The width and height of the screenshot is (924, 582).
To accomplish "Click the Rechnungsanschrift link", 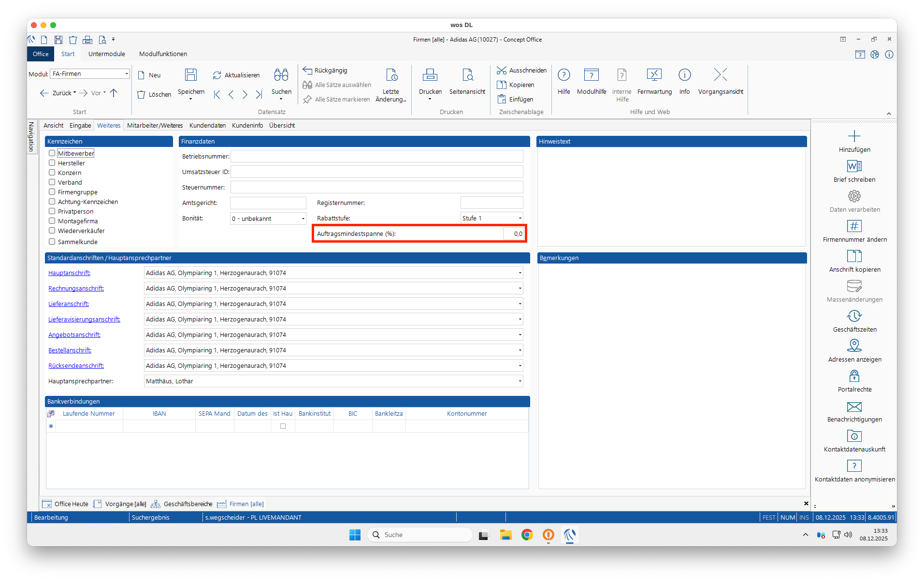I will click(x=76, y=289).
